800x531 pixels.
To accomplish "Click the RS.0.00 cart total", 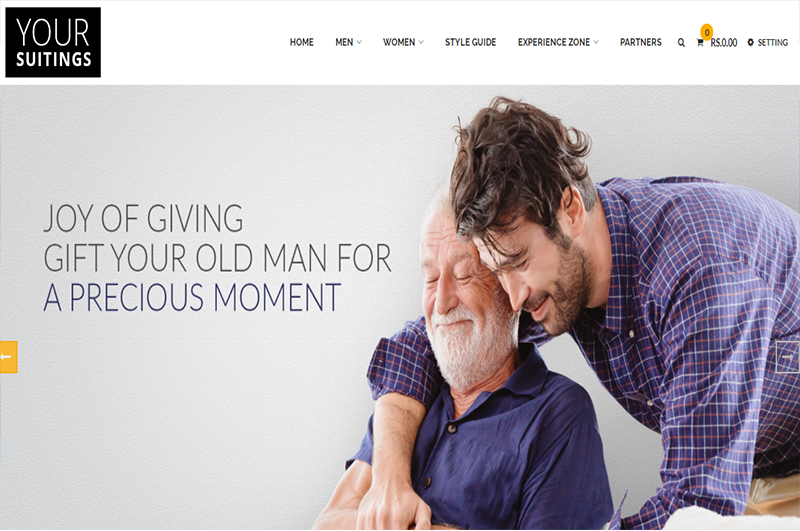I will click(724, 43).
